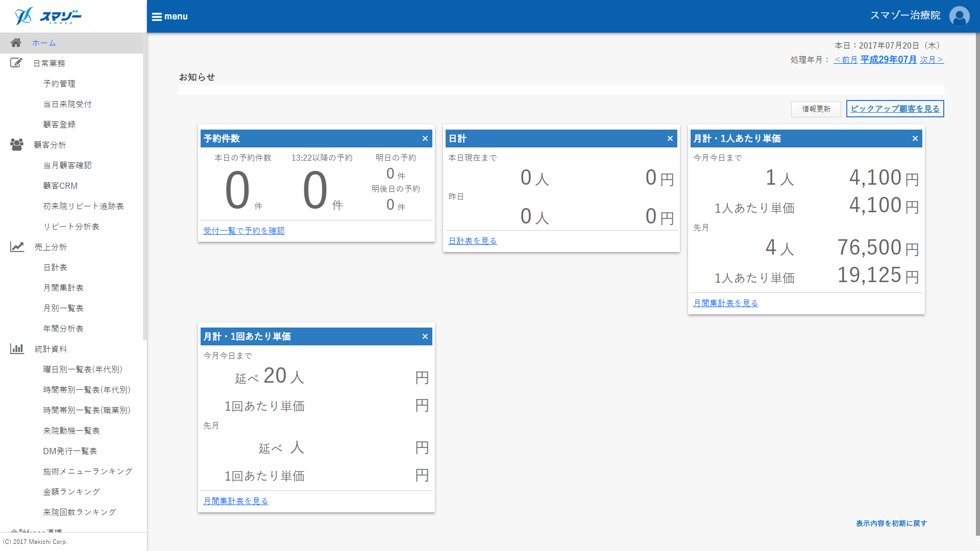Close the 予約件数 widget

pos(425,139)
